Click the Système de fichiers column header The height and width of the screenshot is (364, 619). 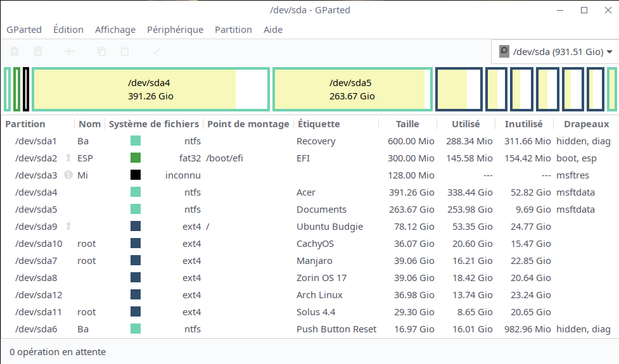153,124
